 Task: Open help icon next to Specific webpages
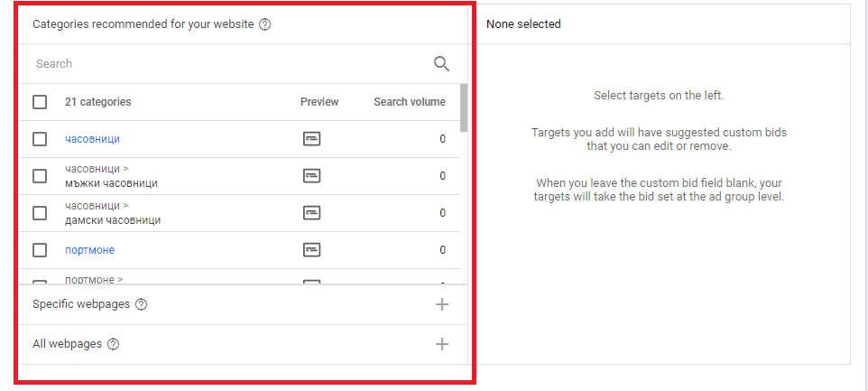[x=141, y=304]
